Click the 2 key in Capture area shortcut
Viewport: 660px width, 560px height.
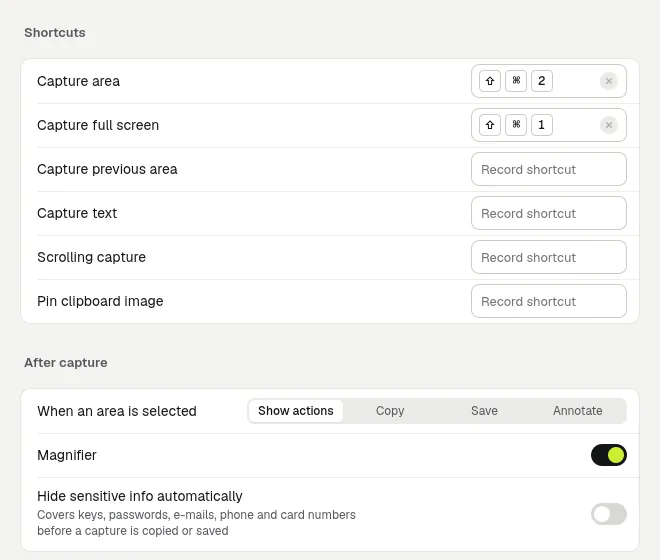tap(542, 81)
